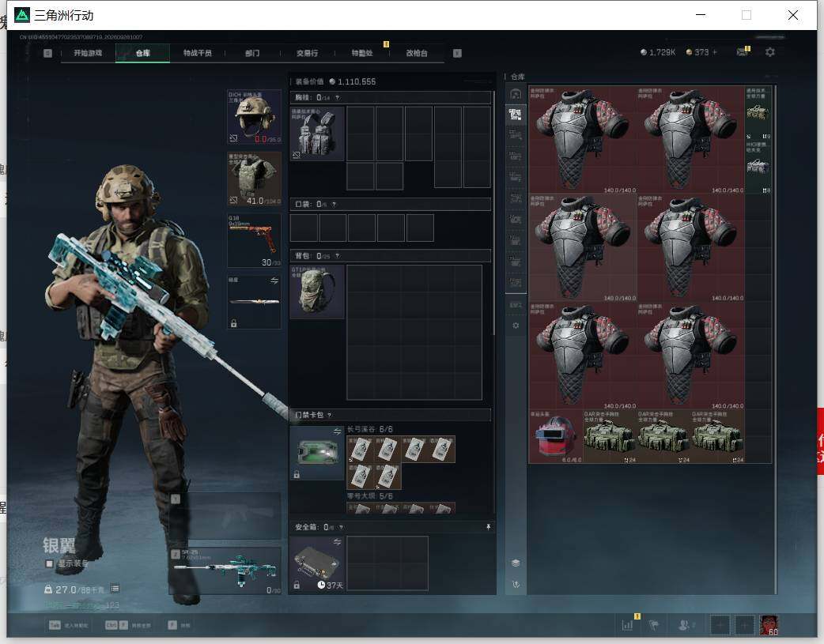Select the melee knife slot
The height and width of the screenshot is (644, 824).
pos(255,302)
